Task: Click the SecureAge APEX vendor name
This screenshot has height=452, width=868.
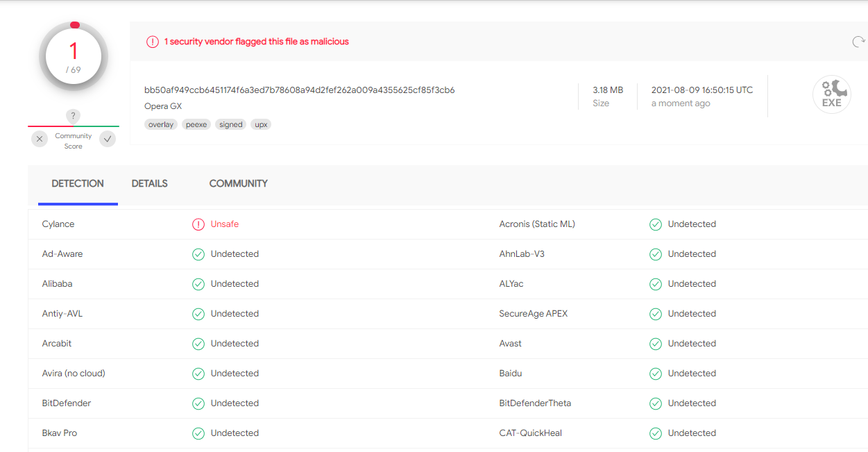Action: (x=534, y=314)
